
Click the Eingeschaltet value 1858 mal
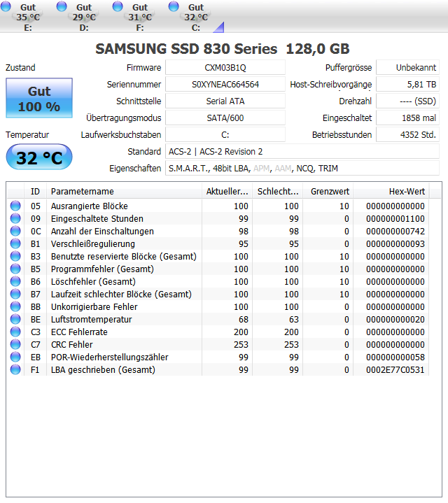click(x=407, y=118)
